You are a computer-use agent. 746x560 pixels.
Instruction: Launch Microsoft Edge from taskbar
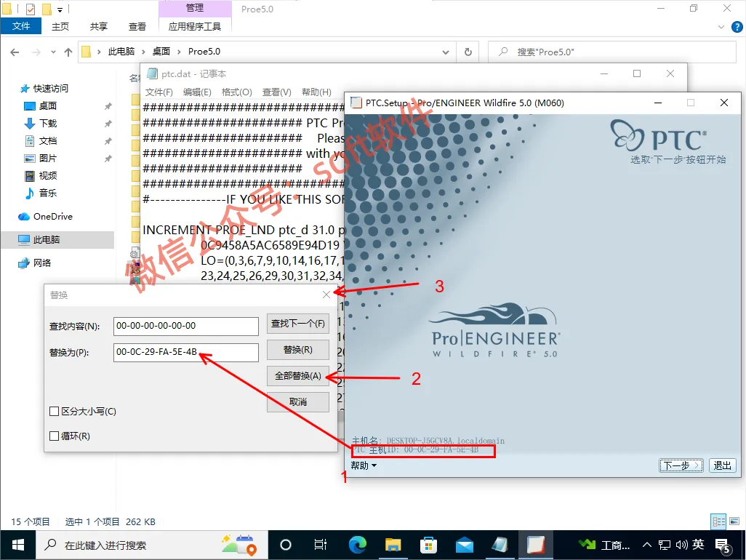click(x=357, y=545)
